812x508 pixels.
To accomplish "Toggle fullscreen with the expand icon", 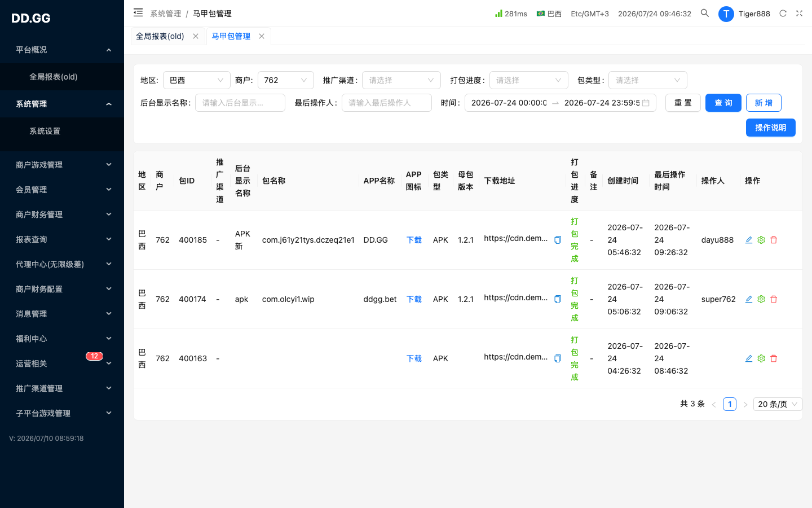I will point(799,13).
